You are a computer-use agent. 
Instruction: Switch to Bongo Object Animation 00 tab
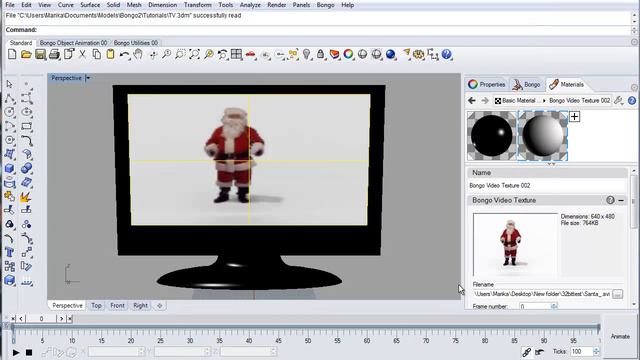pos(73,42)
